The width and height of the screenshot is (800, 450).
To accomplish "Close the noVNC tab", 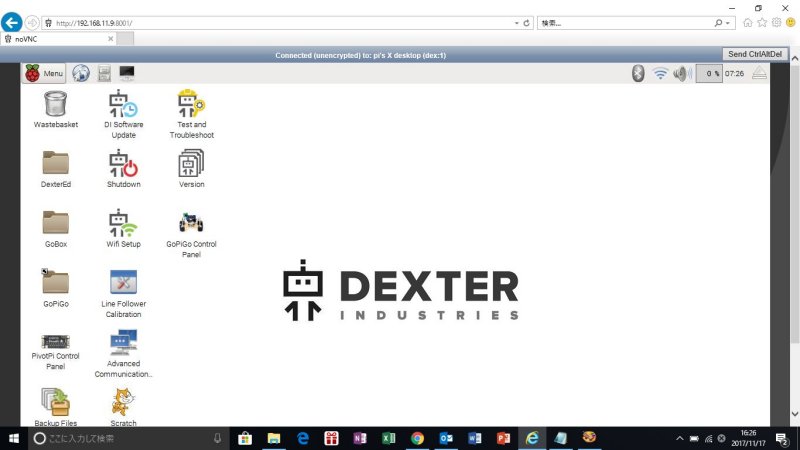I will coord(111,39).
